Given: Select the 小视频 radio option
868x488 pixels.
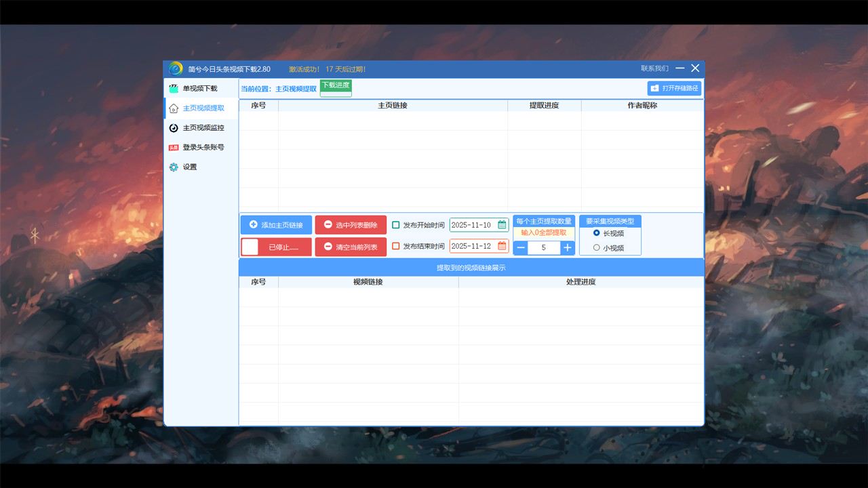Looking at the screenshot, I should click(597, 248).
